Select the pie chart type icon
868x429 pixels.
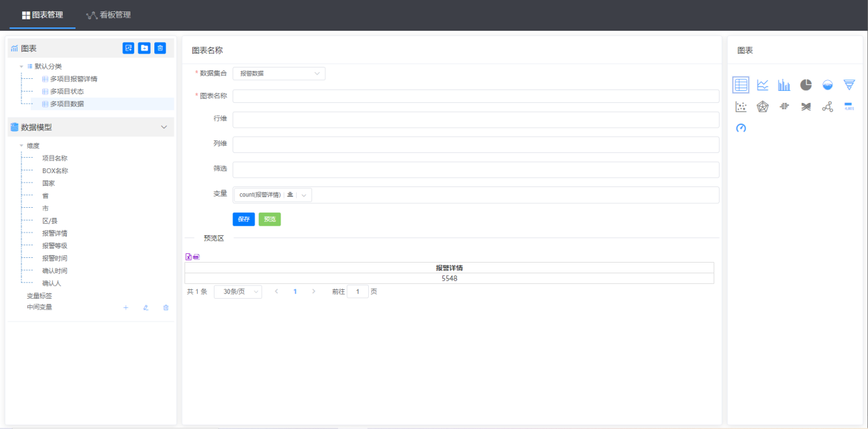pos(806,85)
